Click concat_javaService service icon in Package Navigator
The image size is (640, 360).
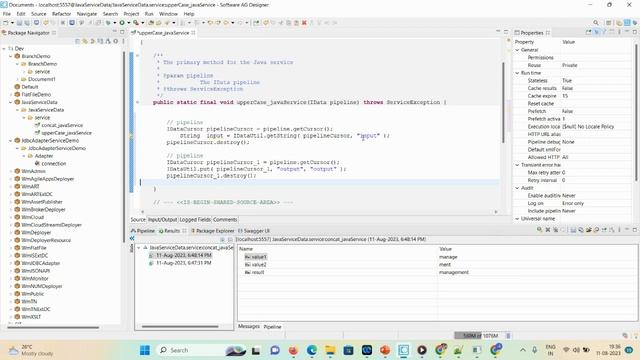tap(37, 125)
